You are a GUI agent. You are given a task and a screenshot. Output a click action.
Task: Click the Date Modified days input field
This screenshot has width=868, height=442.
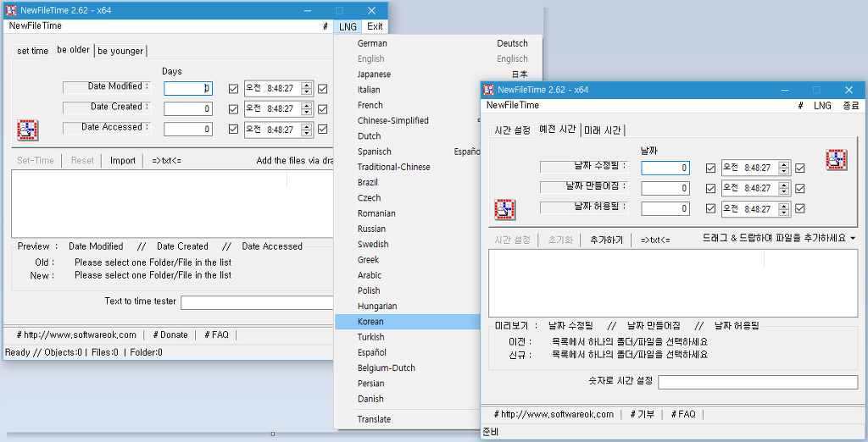[188, 89]
